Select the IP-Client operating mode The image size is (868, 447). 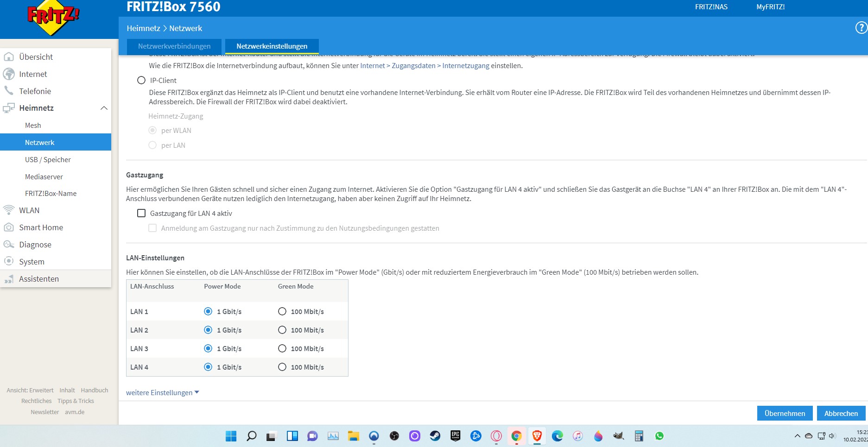pyautogui.click(x=141, y=80)
